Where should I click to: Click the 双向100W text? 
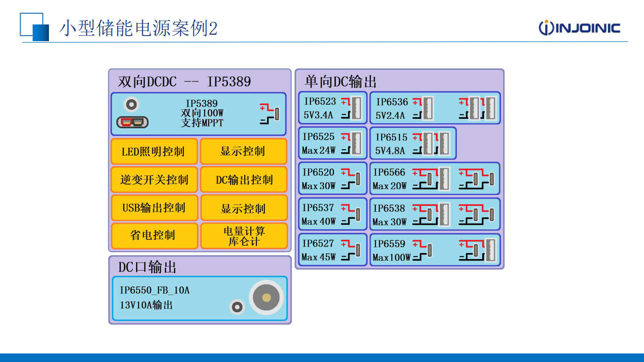[202, 113]
